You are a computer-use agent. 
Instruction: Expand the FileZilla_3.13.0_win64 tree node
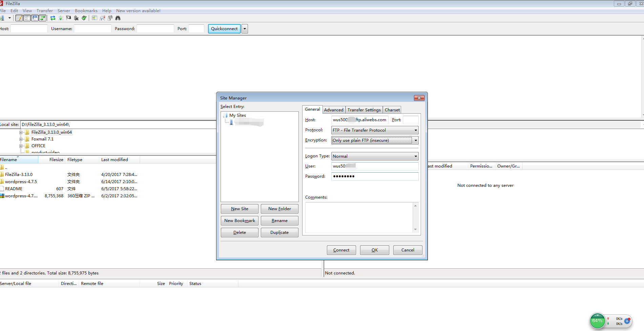[x=21, y=132]
